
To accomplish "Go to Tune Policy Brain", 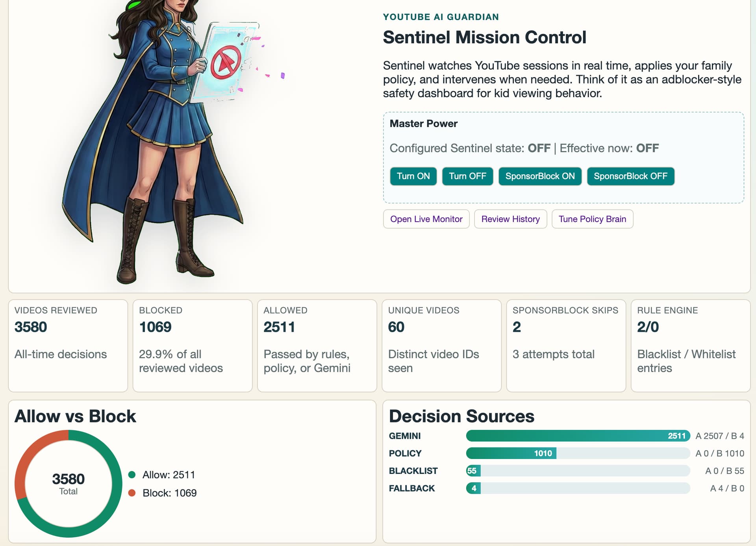I will [592, 219].
